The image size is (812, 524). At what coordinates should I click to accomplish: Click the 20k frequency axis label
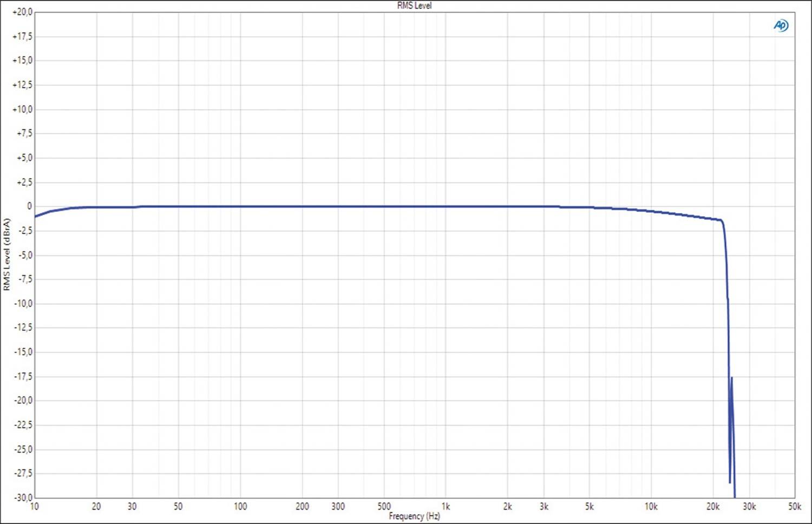click(713, 506)
